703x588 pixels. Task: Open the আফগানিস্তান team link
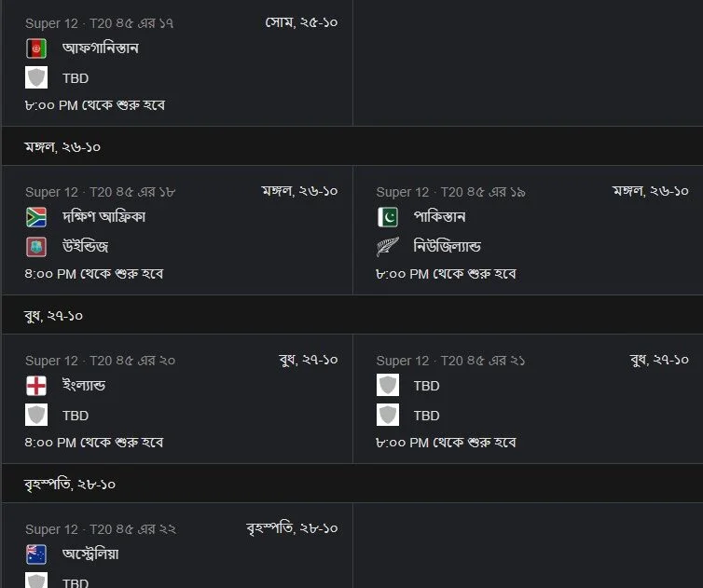(x=101, y=48)
